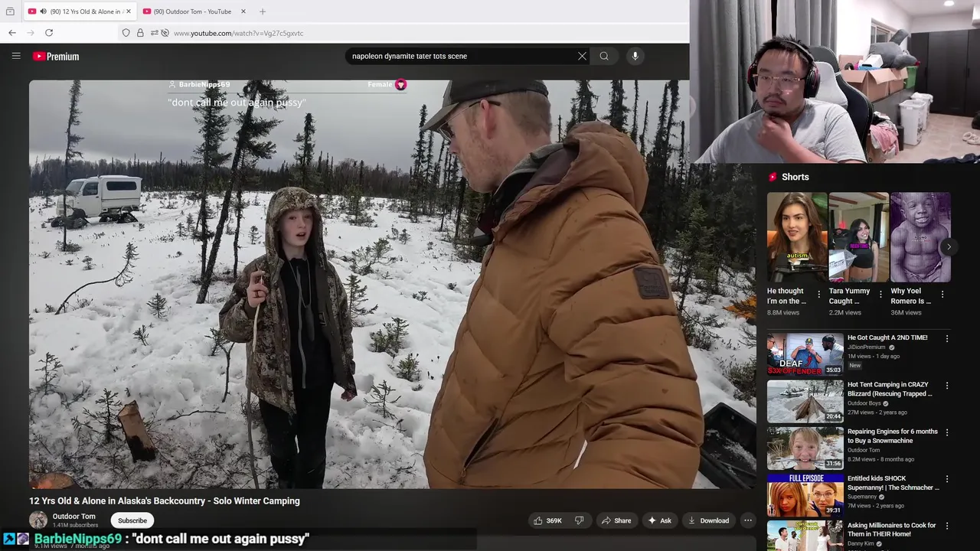Open options for 'Asking Millionaires to Cook'
Viewport: 980px width, 551px height.
(947, 526)
